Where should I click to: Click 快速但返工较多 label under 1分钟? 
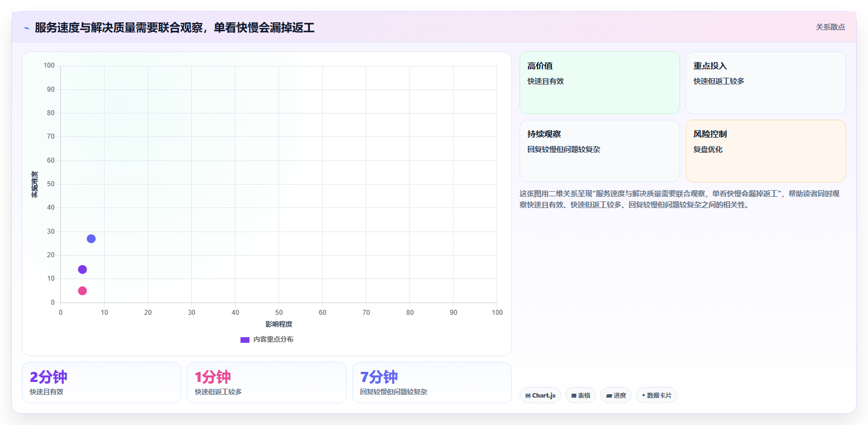pyautogui.click(x=218, y=392)
